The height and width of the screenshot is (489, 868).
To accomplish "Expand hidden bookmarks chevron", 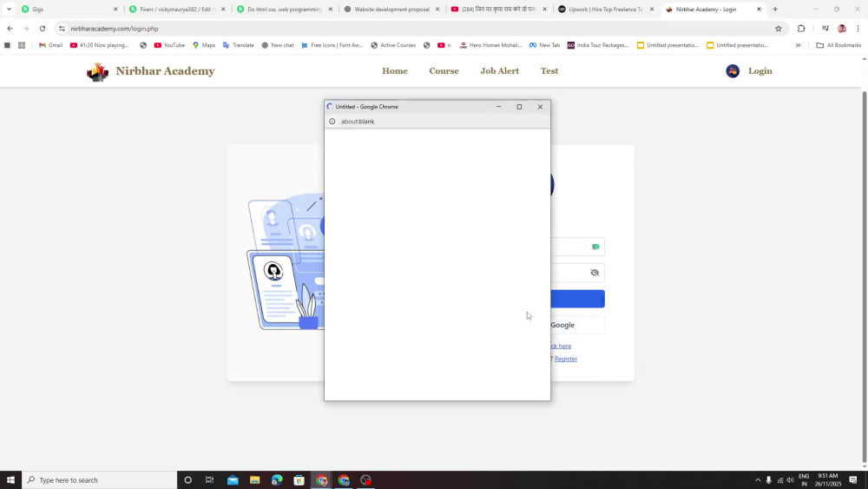I will point(799,45).
